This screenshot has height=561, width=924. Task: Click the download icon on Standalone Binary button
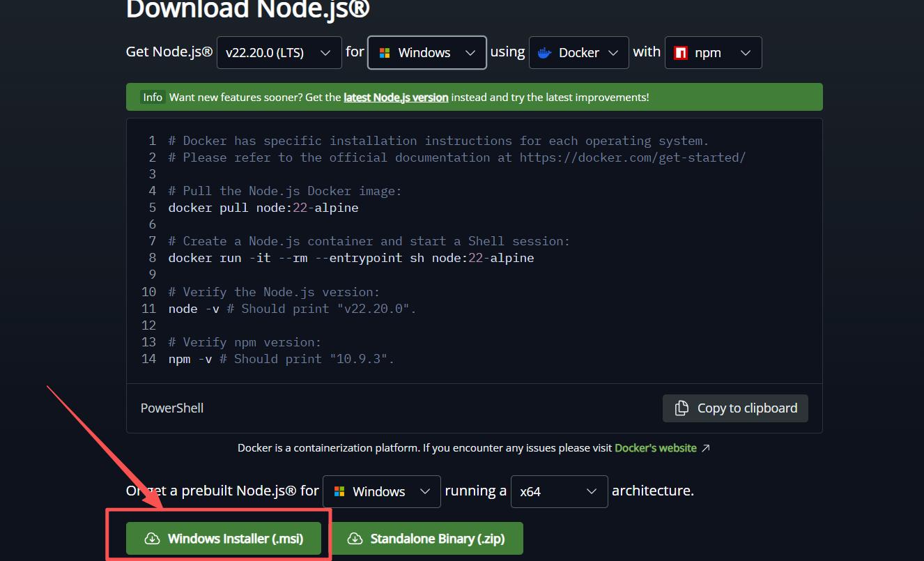(x=355, y=539)
